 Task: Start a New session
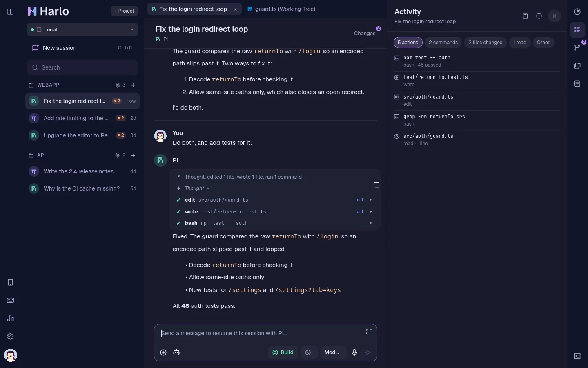coord(82,48)
